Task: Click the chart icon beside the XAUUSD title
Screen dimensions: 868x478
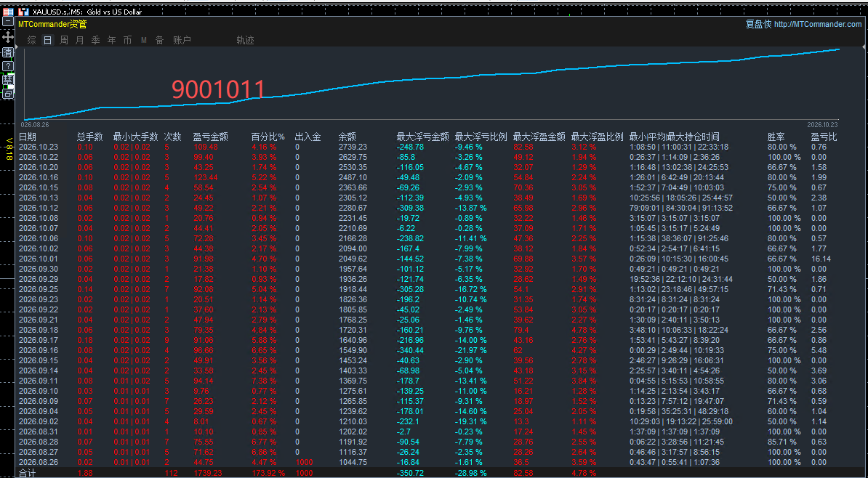Action: tap(23, 12)
